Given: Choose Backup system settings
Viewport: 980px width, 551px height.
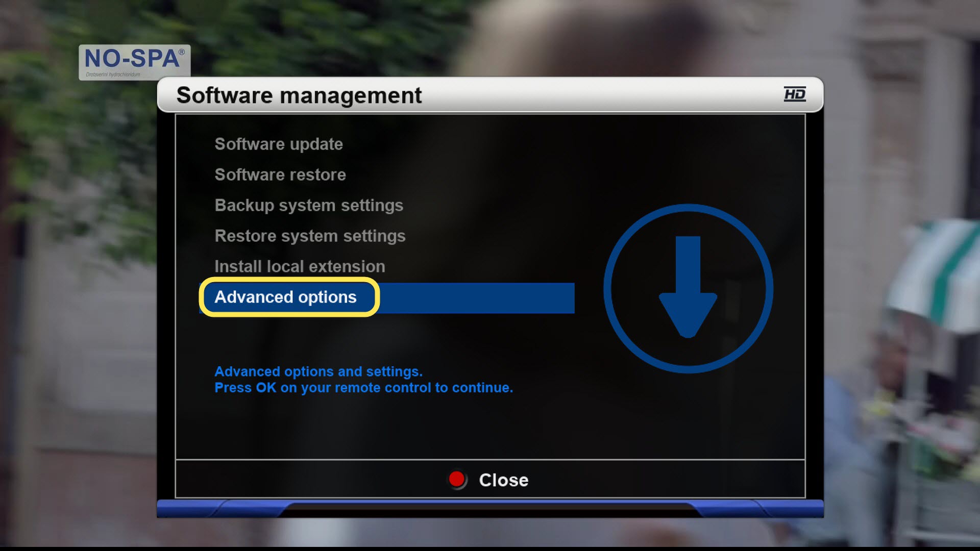Looking at the screenshot, I should (x=309, y=206).
